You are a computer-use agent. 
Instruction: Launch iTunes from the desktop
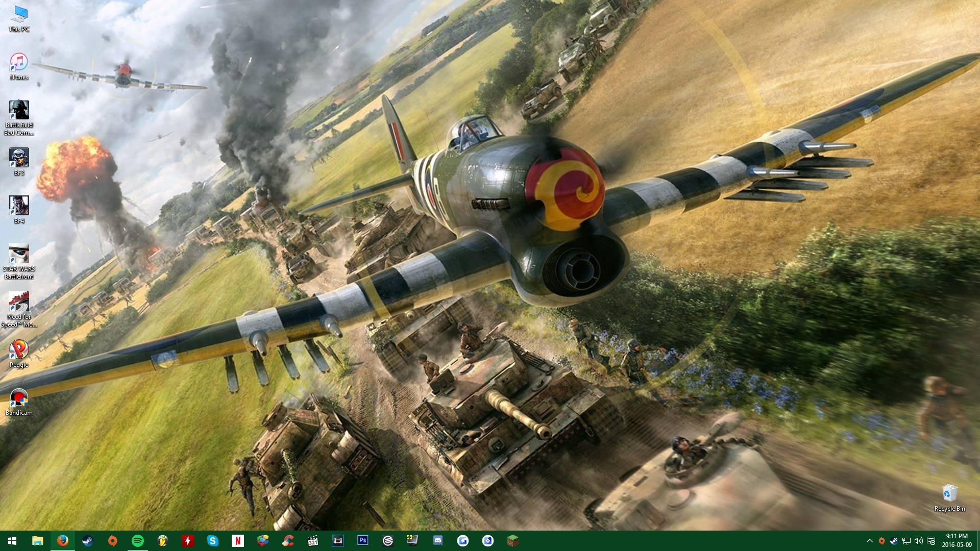[19, 66]
